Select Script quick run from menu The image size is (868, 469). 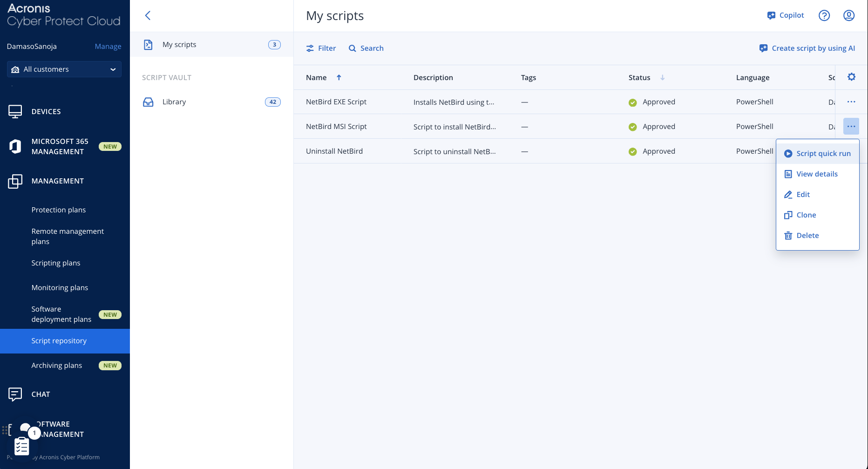823,154
